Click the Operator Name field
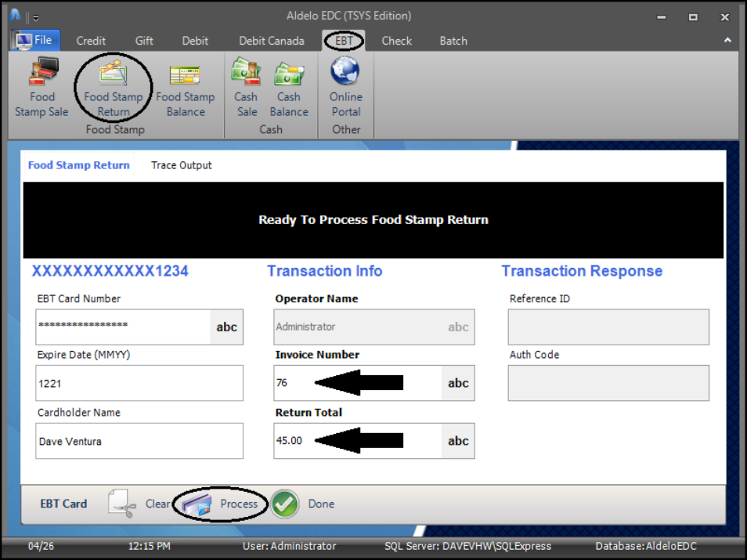The height and width of the screenshot is (560, 747). click(374, 327)
